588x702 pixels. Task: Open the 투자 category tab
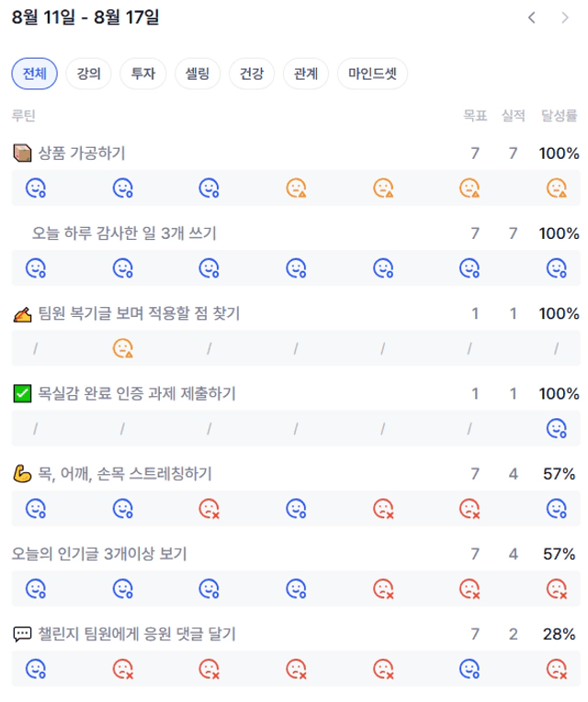click(143, 74)
